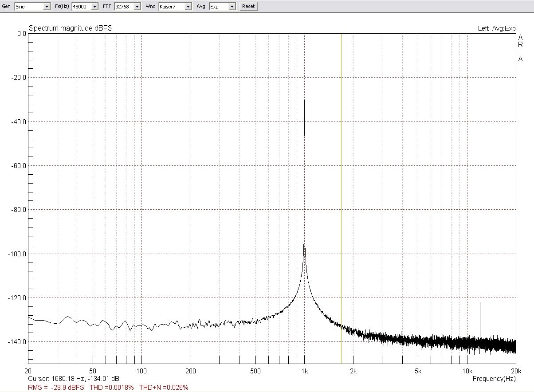Click the "2k" frequency axis label
534x392 pixels.
(353, 371)
